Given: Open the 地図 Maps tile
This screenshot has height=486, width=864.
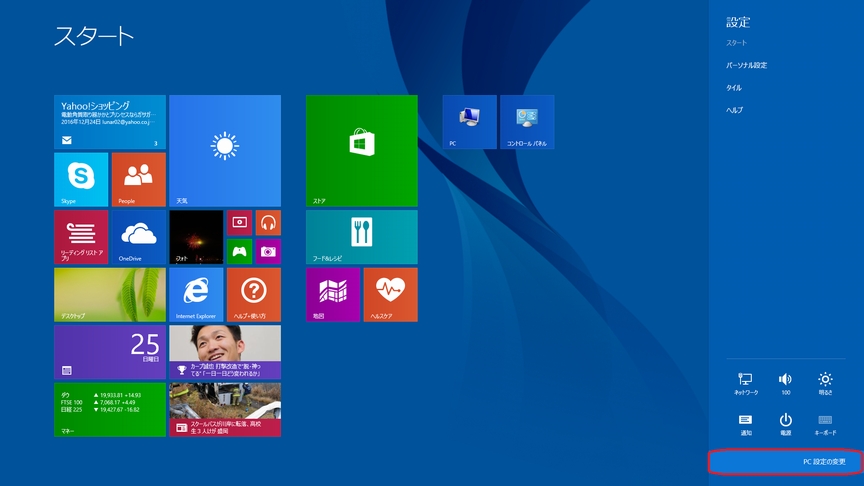Looking at the screenshot, I should pos(333,295).
